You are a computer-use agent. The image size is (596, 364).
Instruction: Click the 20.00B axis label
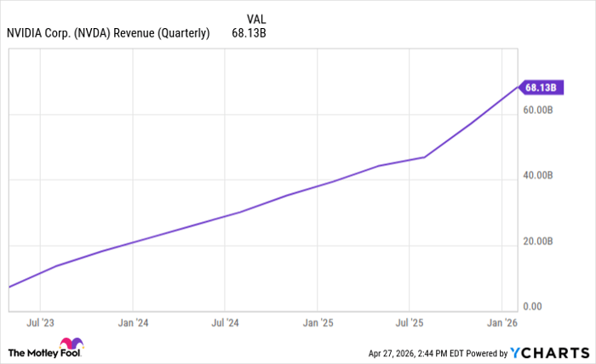pos(538,241)
